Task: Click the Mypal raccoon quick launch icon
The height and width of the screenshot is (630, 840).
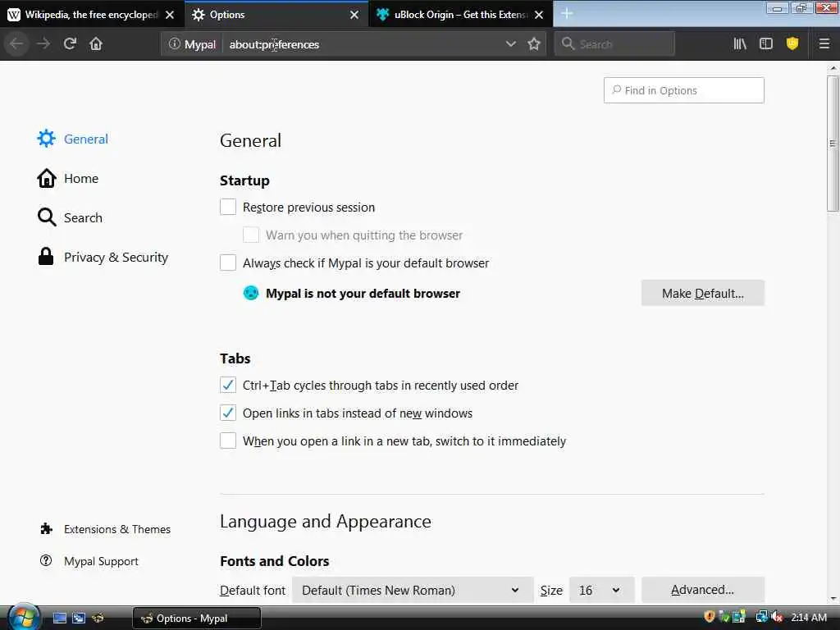Action: tap(98, 619)
